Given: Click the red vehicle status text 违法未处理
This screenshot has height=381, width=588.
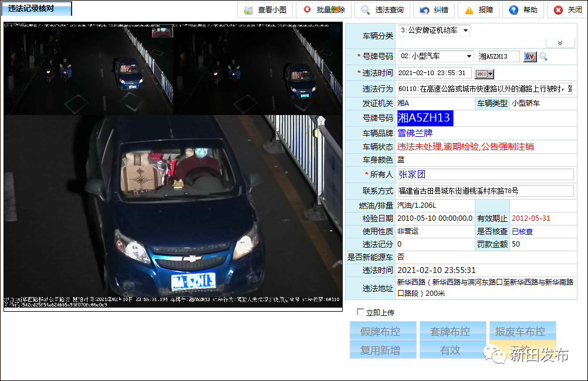Looking at the screenshot, I should point(419,147).
